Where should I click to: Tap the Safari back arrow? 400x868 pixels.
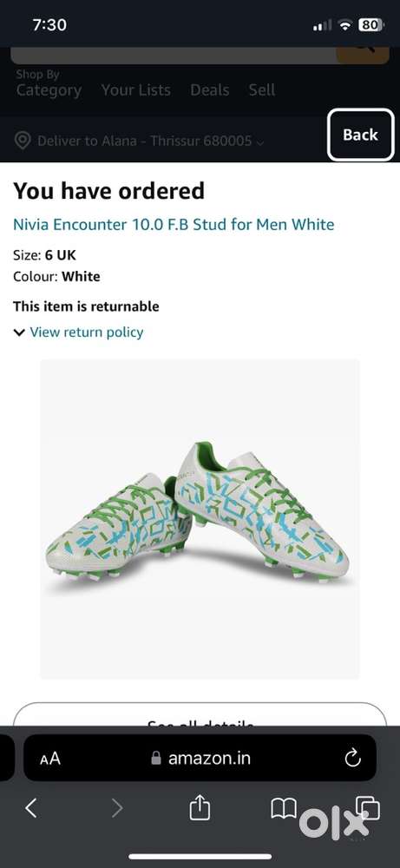coord(31,809)
